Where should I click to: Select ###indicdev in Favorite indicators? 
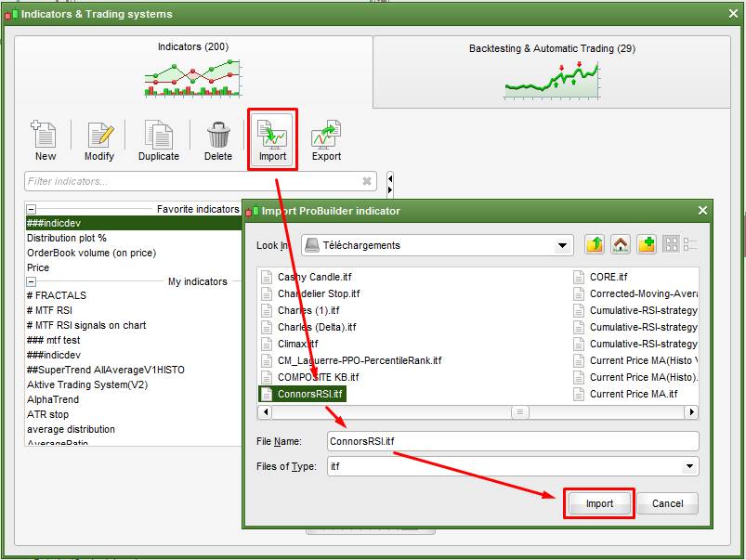pyautogui.click(x=133, y=223)
